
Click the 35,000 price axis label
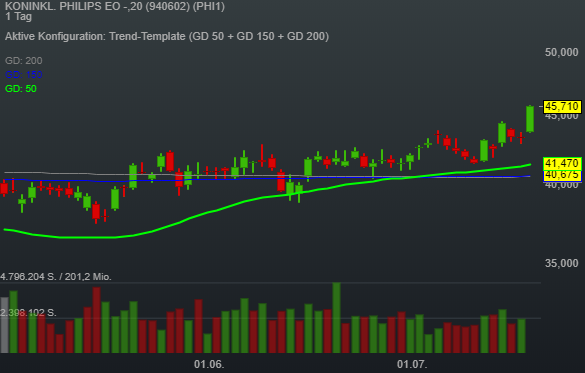click(561, 263)
